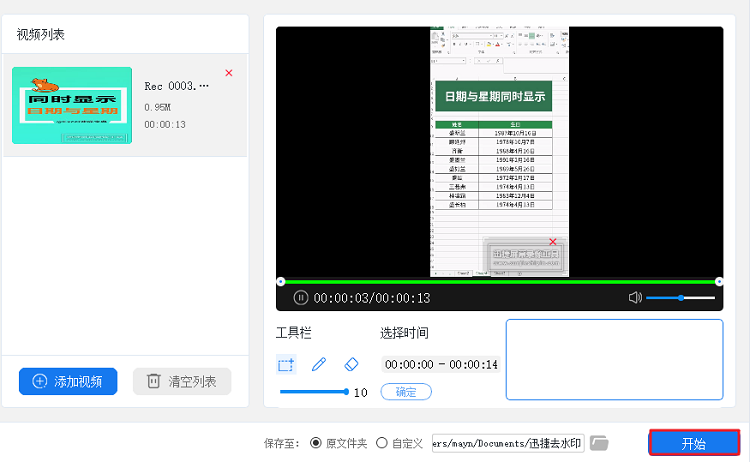Click the save path text field

(x=508, y=443)
